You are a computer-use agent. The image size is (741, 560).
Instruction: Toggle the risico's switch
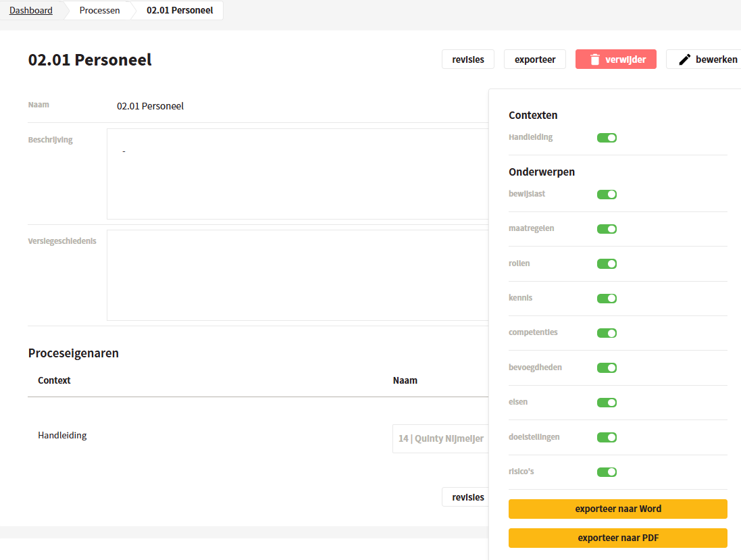click(x=607, y=472)
